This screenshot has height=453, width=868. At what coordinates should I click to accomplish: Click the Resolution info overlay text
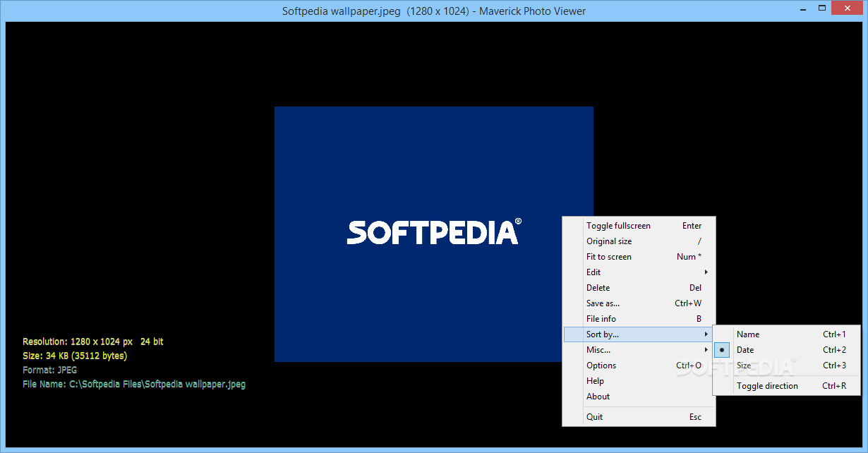(x=92, y=342)
